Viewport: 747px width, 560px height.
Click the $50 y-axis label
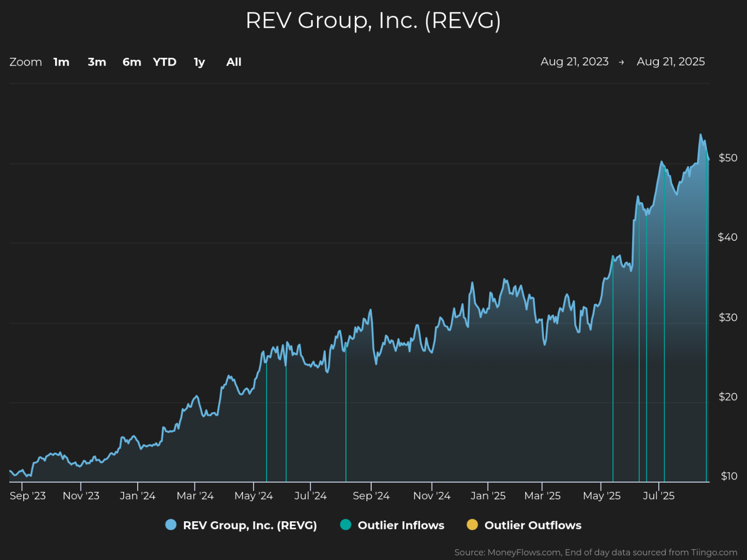point(728,158)
